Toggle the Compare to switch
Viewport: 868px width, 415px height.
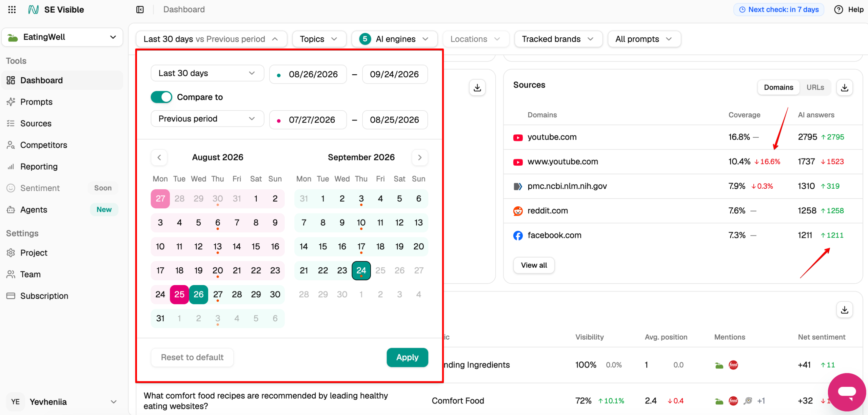(161, 97)
